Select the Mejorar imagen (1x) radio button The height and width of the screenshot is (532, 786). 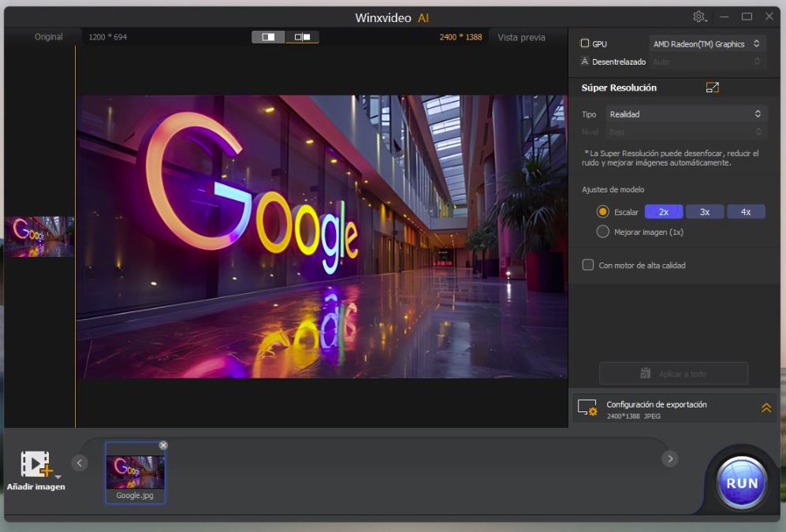click(602, 232)
